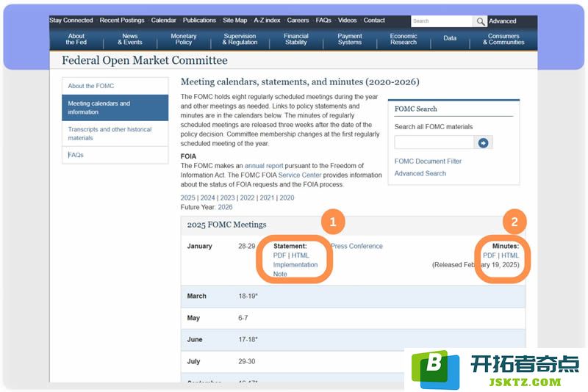Open FAQs in left sidebar
The width and height of the screenshot is (588, 392).
115,155
